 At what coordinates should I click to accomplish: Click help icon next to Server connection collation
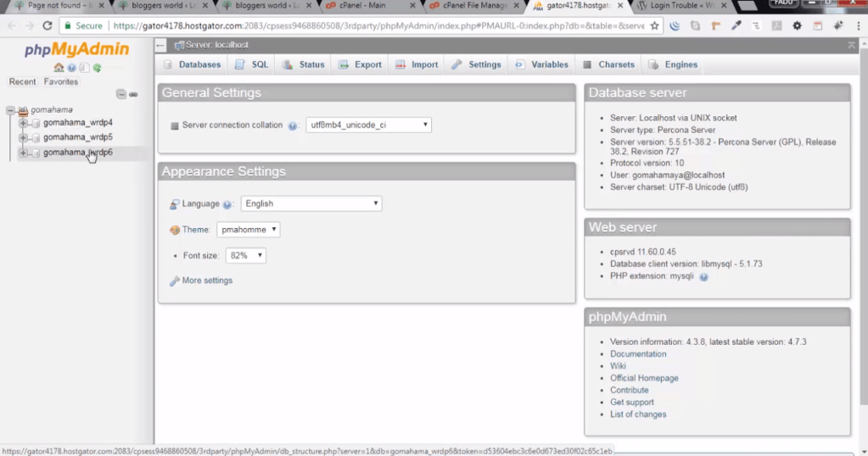(292, 126)
